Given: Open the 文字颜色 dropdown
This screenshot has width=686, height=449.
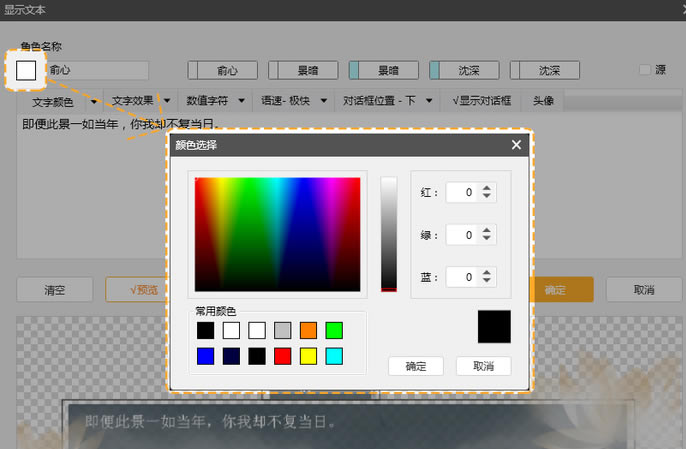Looking at the screenshot, I should pos(59,101).
